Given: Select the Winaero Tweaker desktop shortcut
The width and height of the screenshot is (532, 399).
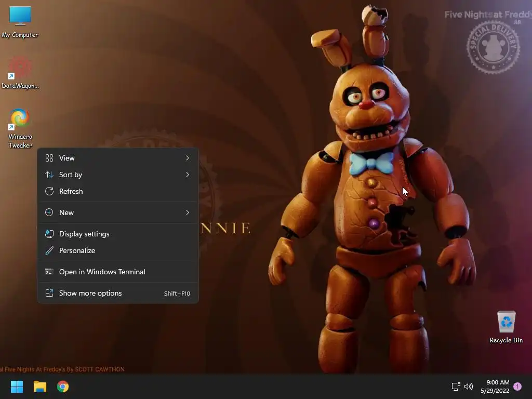Looking at the screenshot, I should coord(20,128).
